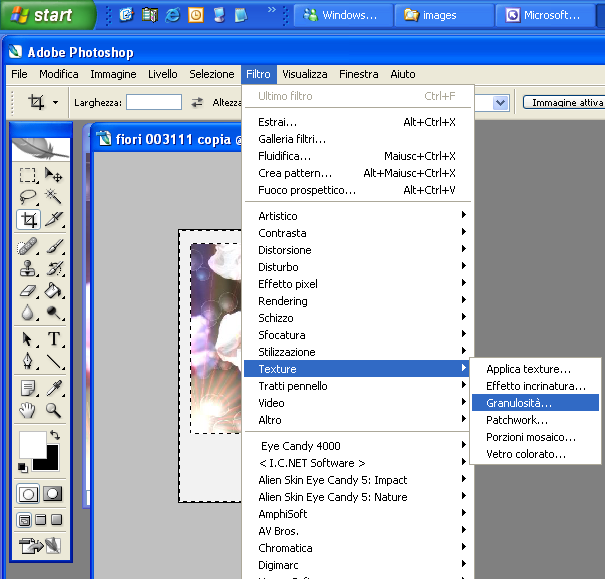Expand the Stilizzazione filter submenu
This screenshot has width=605, height=579.
[358, 351]
